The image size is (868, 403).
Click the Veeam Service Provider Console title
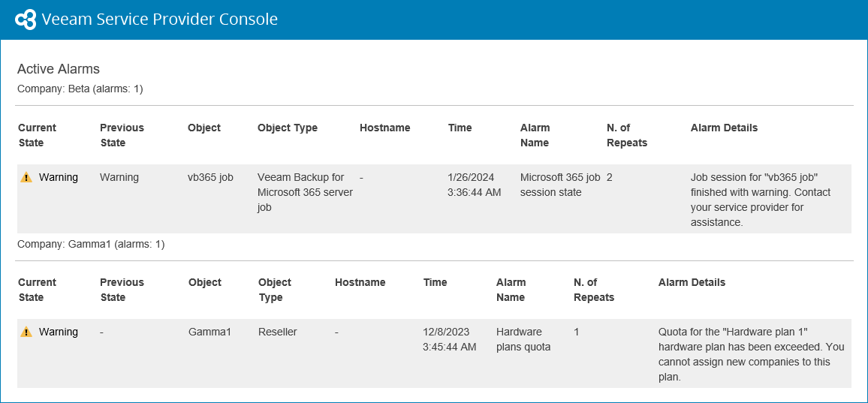(160, 20)
